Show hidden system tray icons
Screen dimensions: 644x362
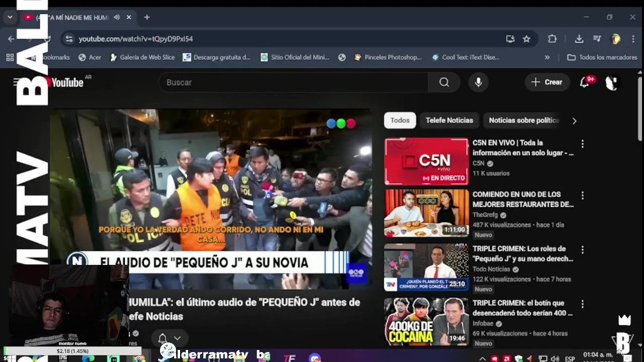[x=482, y=358]
